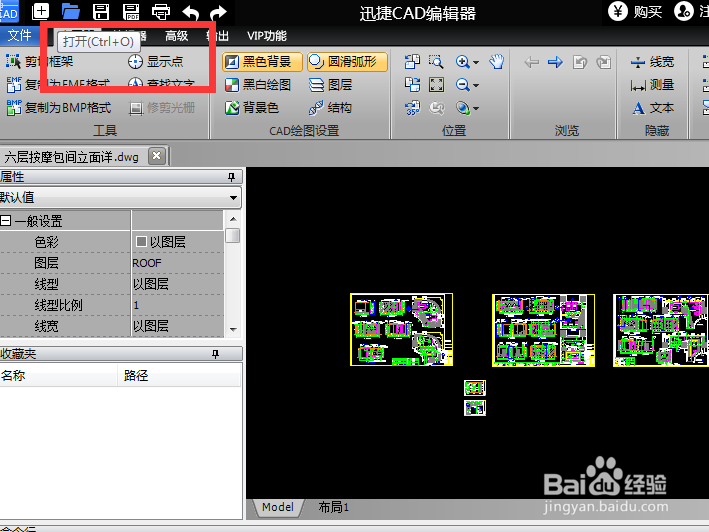Image resolution: width=709 pixels, height=532 pixels.
Task: Click the 购买 purchase button
Action: (635, 11)
